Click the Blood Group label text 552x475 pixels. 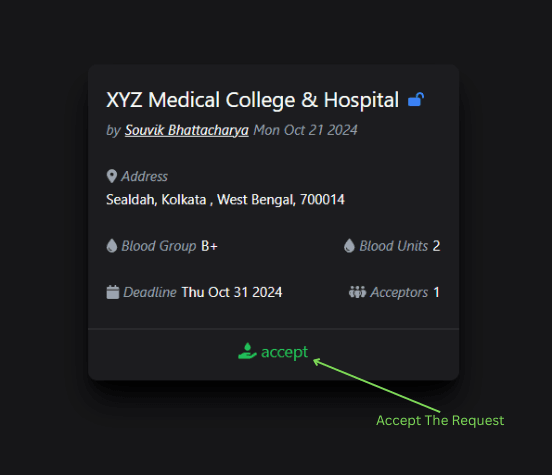(159, 246)
